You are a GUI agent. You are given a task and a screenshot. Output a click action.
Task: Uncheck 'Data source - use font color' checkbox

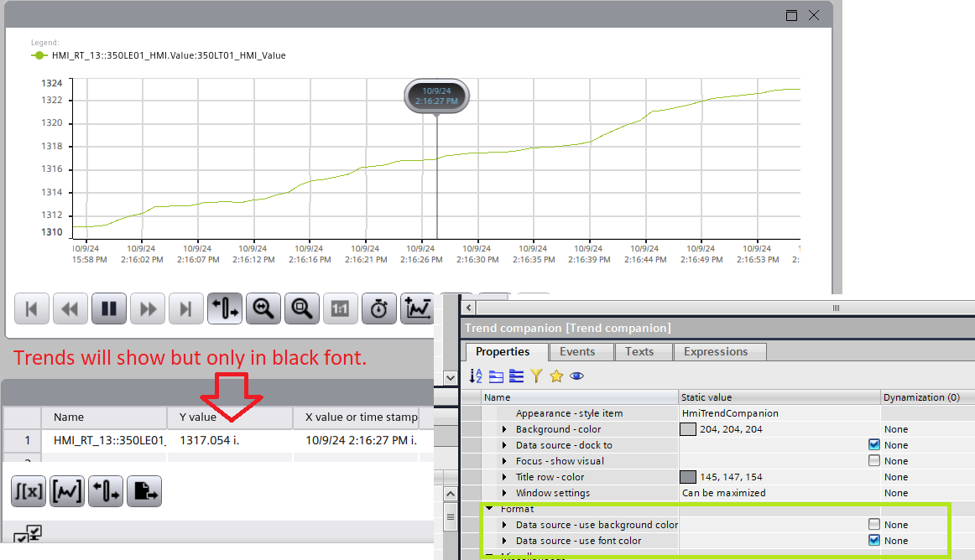[874, 541]
